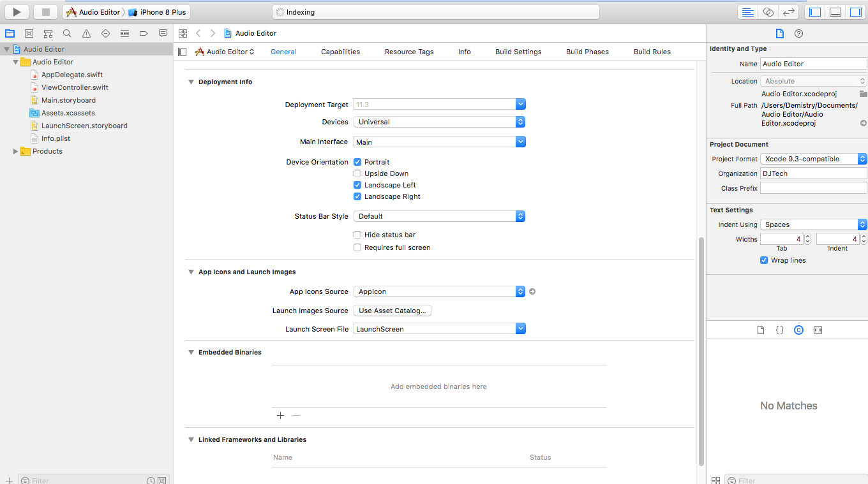Open the Find navigator (magnifying glass)
The width and height of the screenshot is (868, 484).
66,33
